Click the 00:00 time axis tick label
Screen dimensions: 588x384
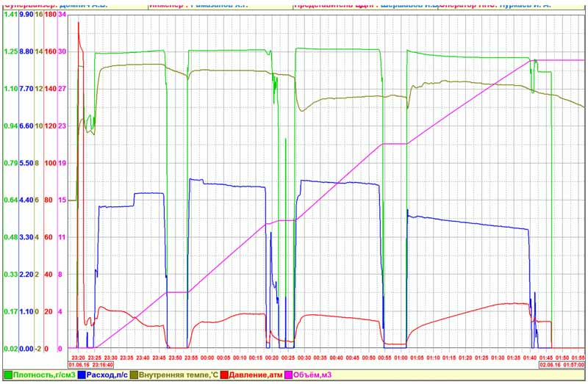pyautogui.click(x=207, y=358)
